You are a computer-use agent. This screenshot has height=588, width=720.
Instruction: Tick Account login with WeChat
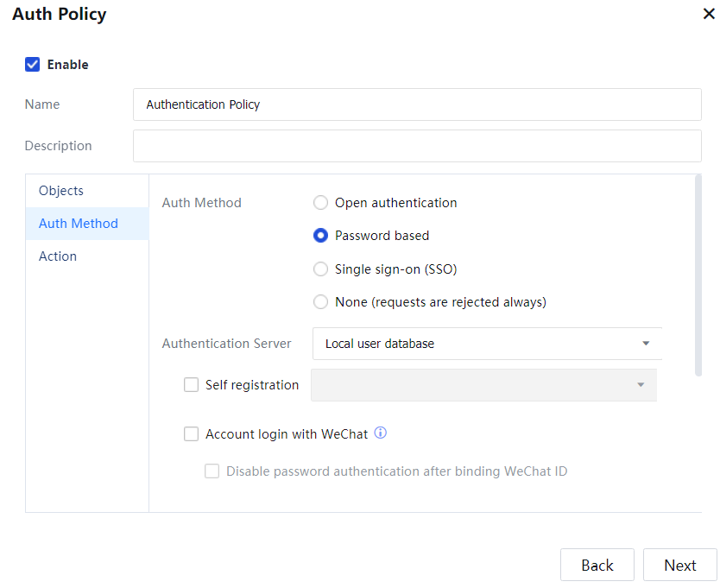coord(191,434)
